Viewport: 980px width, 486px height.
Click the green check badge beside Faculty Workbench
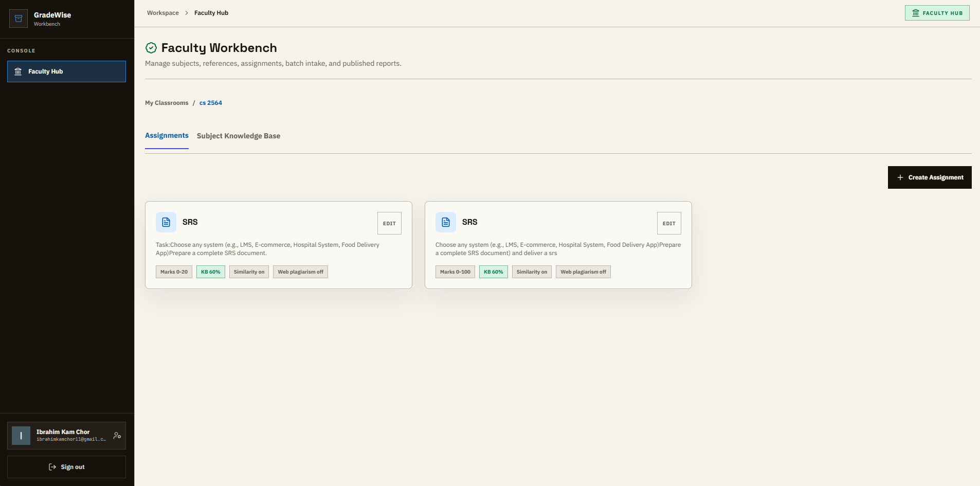tap(151, 48)
